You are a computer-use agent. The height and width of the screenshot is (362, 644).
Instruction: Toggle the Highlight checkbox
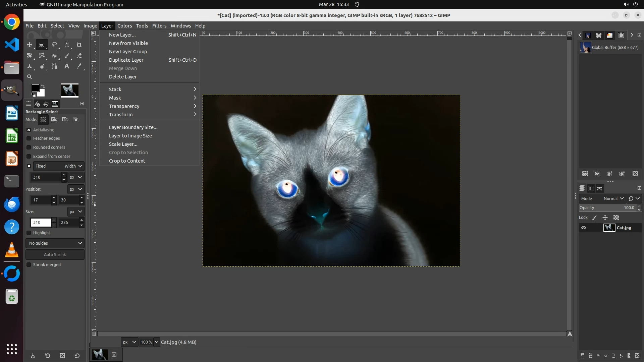pos(29,233)
